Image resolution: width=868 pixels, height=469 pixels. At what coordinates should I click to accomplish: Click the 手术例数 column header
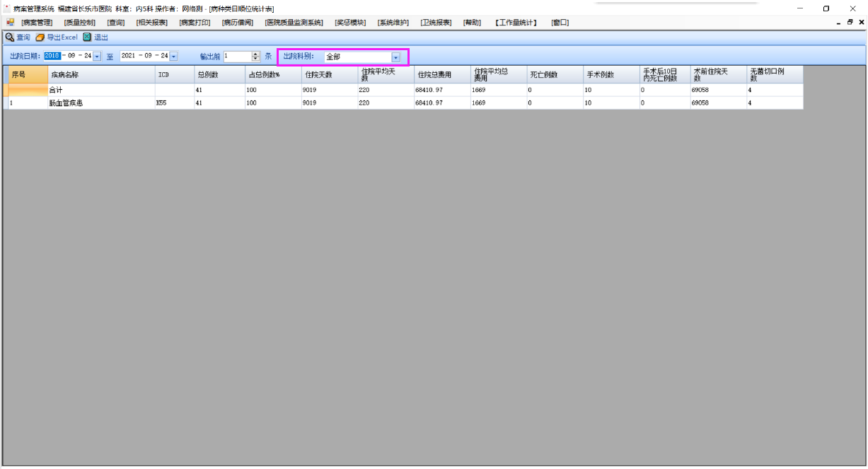[x=612, y=75]
